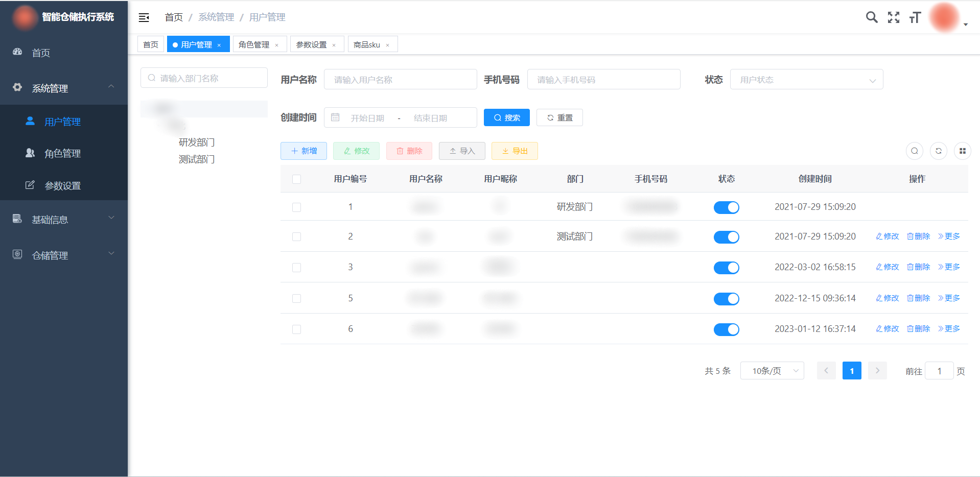
Task: Close the 参数设置 tab
Action: pyautogui.click(x=334, y=45)
